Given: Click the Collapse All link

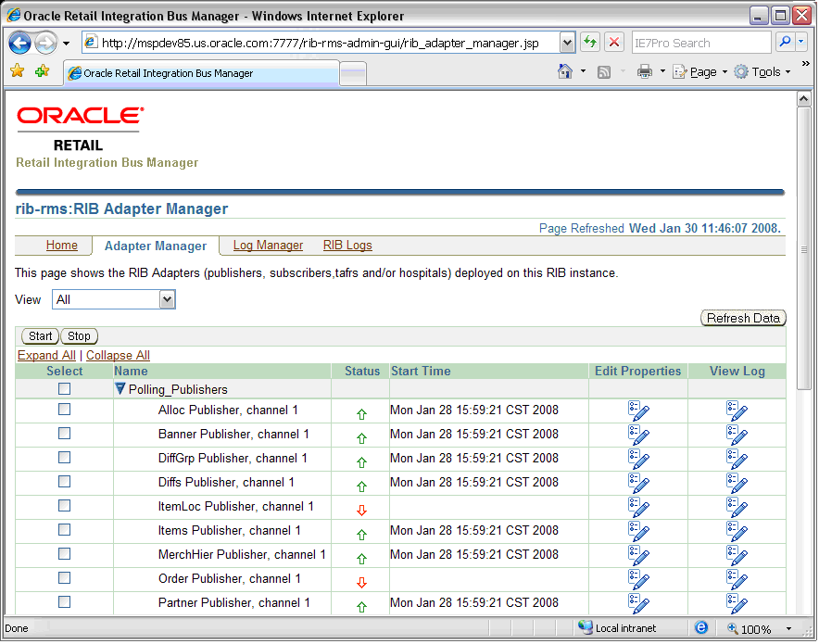Looking at the screenshot, I should [x=118, y=355].
